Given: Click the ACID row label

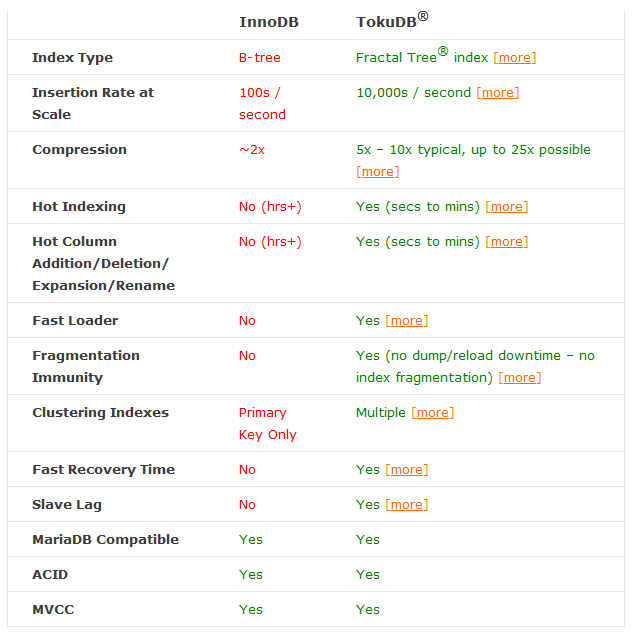Looking at the screenshot, I should (50, 575).
